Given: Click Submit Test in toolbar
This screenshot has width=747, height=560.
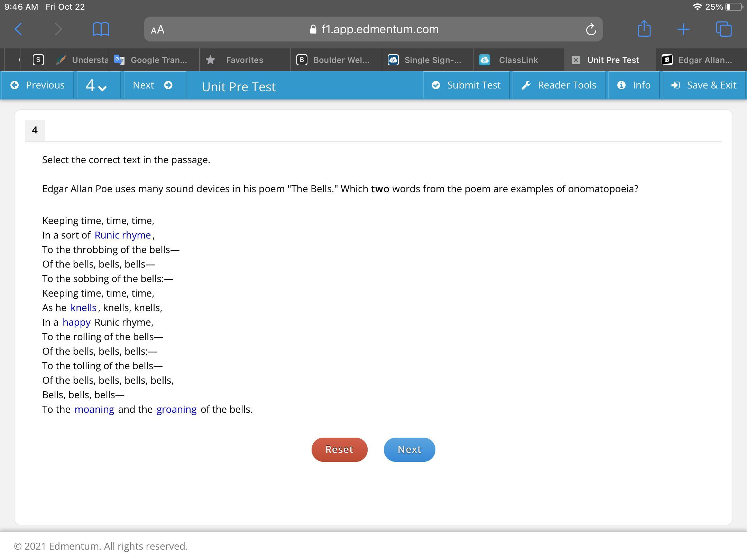Looking at the screenshot, I should [x=466, y=85].
